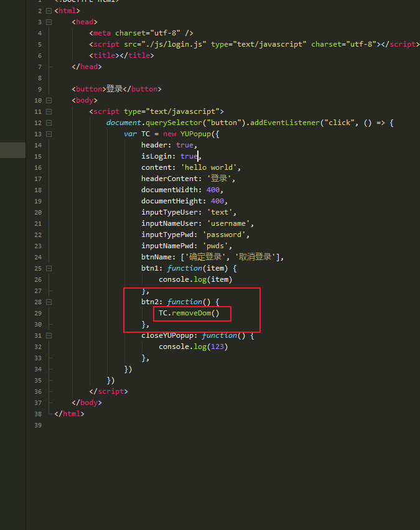Click the empty title tag on line 6
The width and height of the screenshot is (420, 530).
(121, 55)
